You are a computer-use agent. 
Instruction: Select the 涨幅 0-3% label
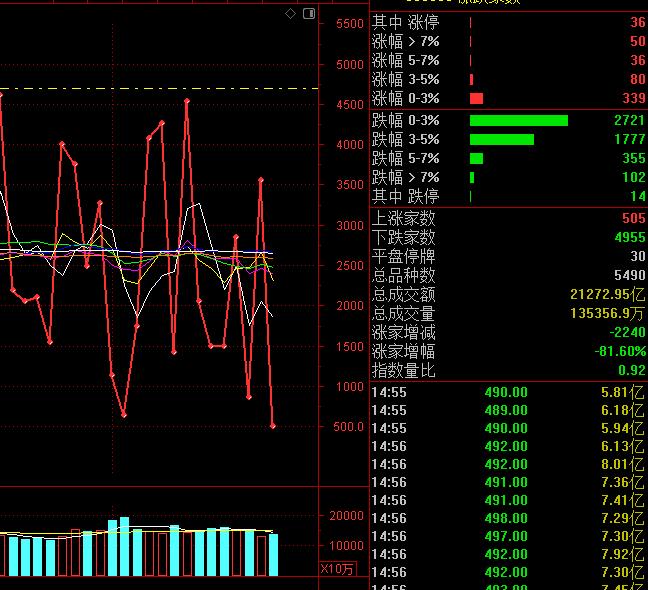[x=405, y=98]
